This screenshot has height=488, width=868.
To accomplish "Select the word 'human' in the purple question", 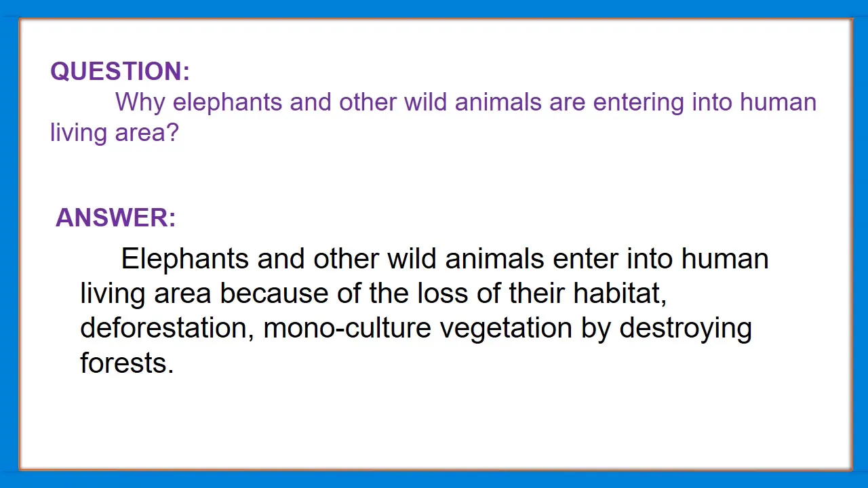I will tap(778, 102).
